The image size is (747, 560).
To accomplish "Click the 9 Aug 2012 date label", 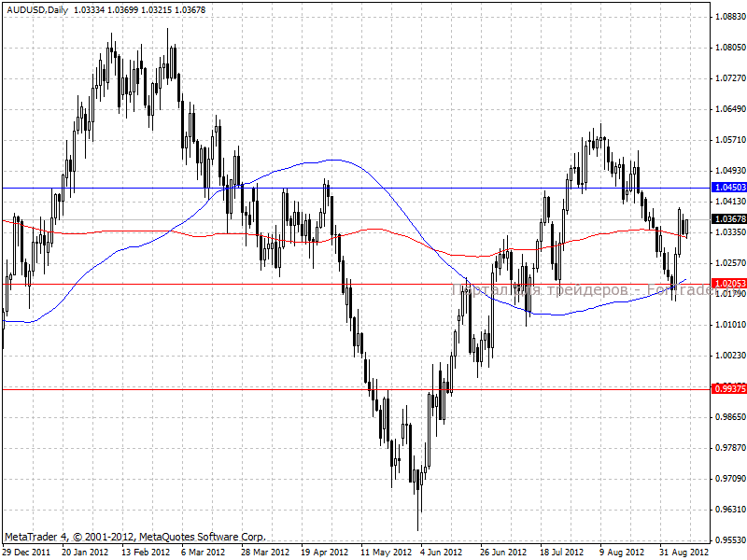I will point(622,553).
